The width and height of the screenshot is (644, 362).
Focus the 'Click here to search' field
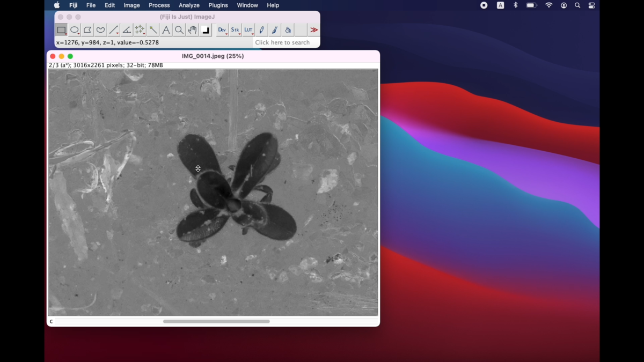coord(286,42)
